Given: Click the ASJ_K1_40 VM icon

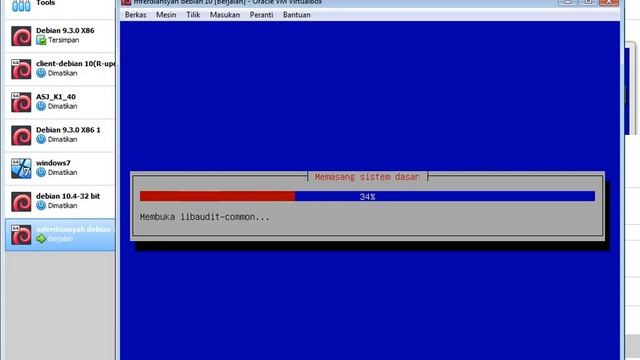Looking at the screenshot, I should click(x=21, y=102).
